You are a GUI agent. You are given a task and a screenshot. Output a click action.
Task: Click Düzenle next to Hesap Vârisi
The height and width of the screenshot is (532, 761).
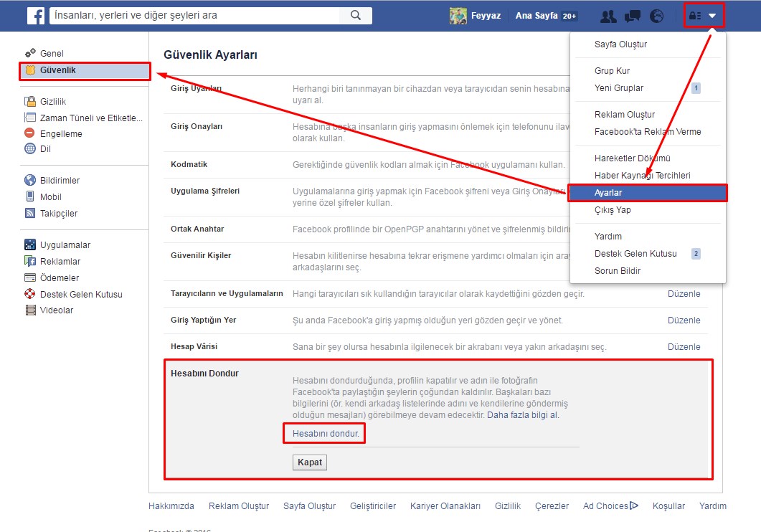coord(684,347)
